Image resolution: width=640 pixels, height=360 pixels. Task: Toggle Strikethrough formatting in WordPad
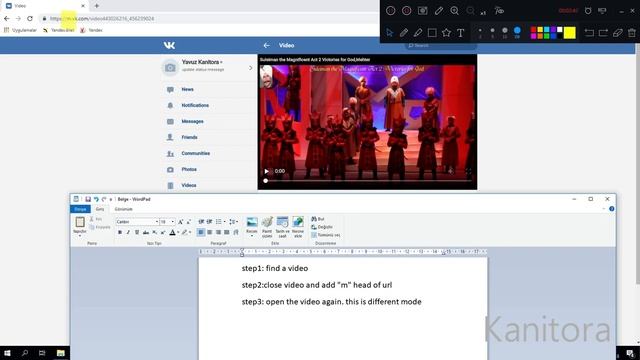[x=146, y=232]
